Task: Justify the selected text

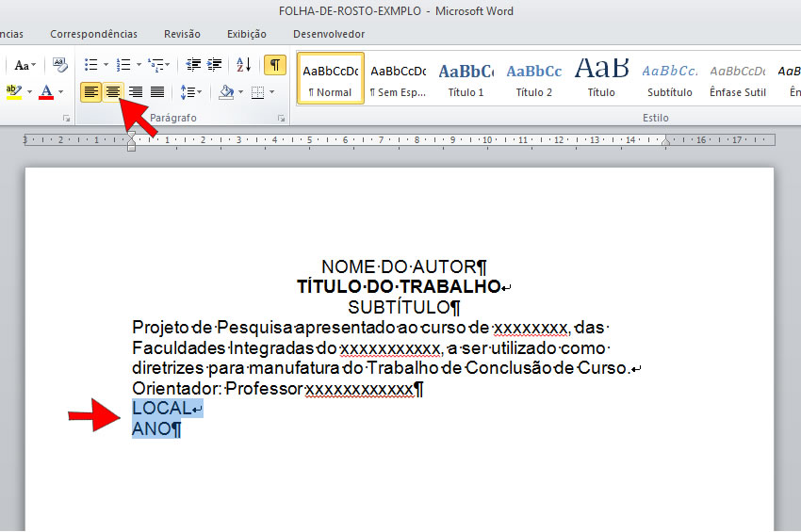Action: point(156,92)
